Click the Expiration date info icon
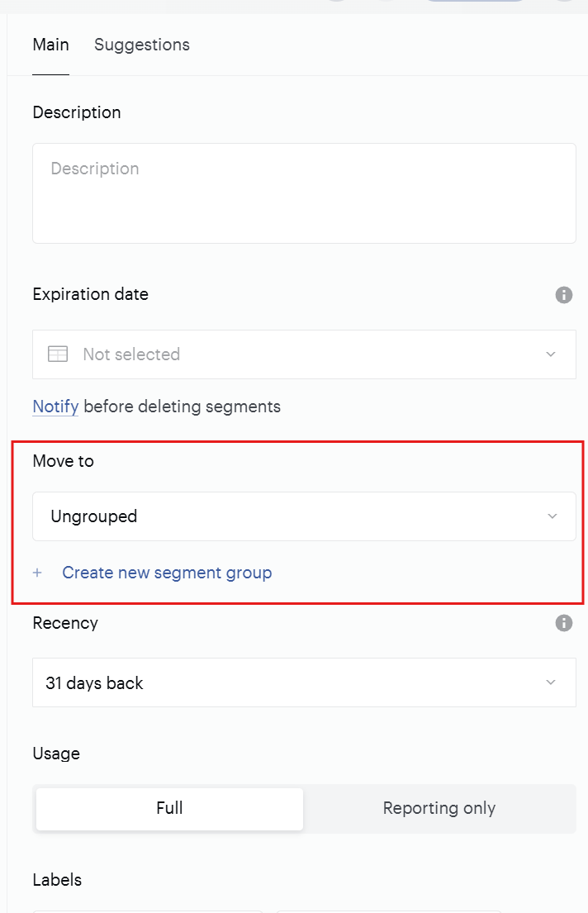 pyautogui.click(x=563, y=295)
